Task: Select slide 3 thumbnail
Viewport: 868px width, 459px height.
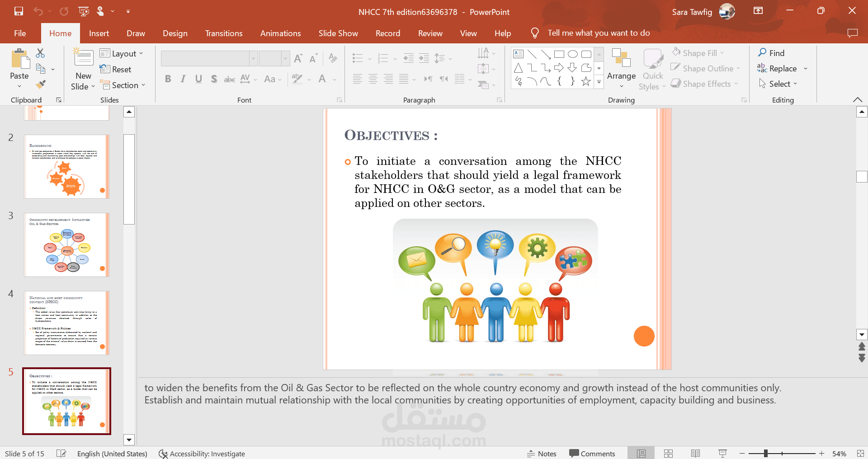Action: (66, 244)
